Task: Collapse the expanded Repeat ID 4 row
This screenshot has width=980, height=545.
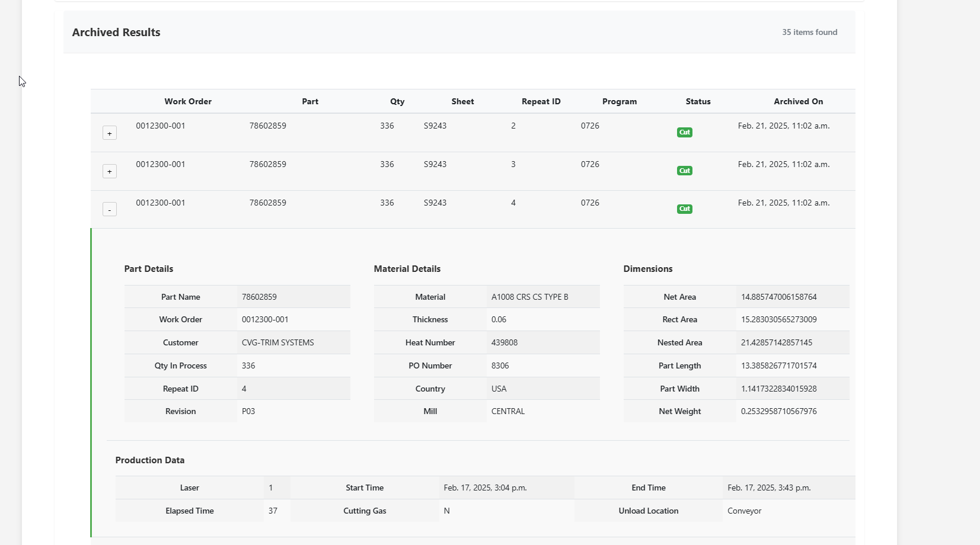Action: pyautogui.click(x=110, y=210)
